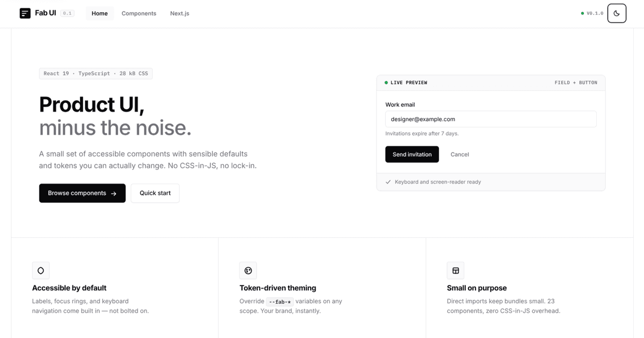
Task: Focus the Work email input field
Action: point(491,119)
